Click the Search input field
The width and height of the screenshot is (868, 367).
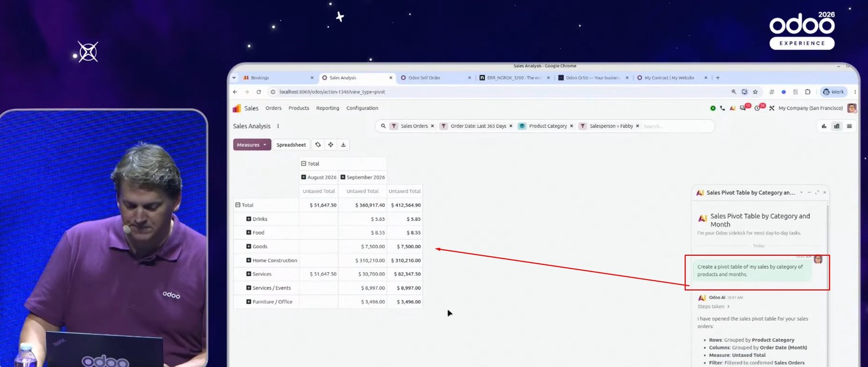676,126
